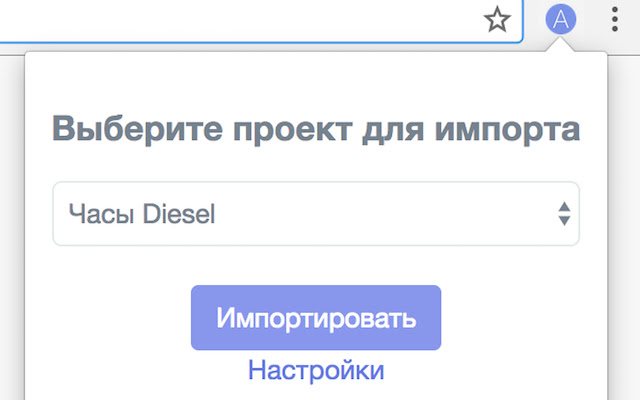Click the 'Часы Diesel' selected project text
Image resolution: width=640 pixels, height=400 pixels.
point(141,213)
